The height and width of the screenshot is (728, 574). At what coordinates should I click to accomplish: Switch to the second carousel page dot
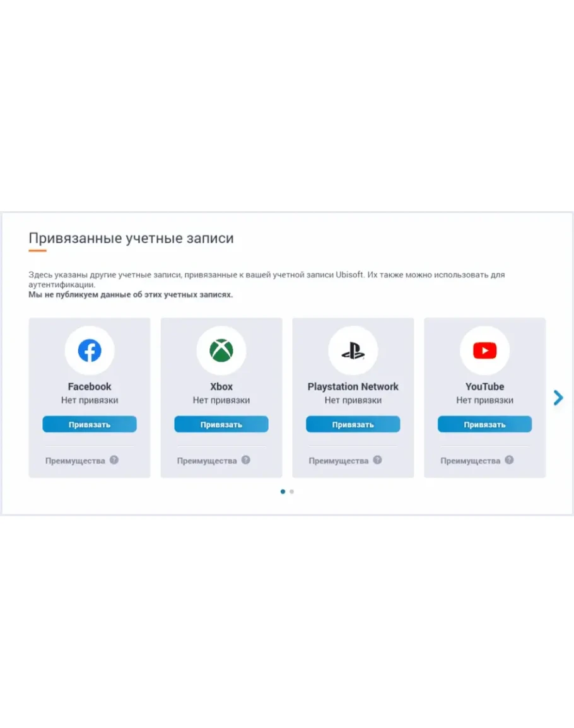pyautogui.click(x=292, y=492)
